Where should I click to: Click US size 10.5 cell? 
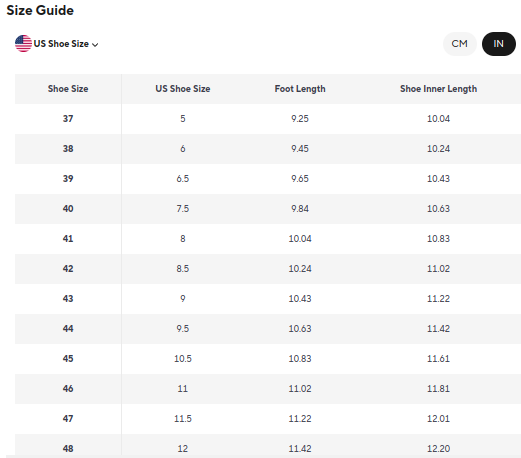[183, 359]
